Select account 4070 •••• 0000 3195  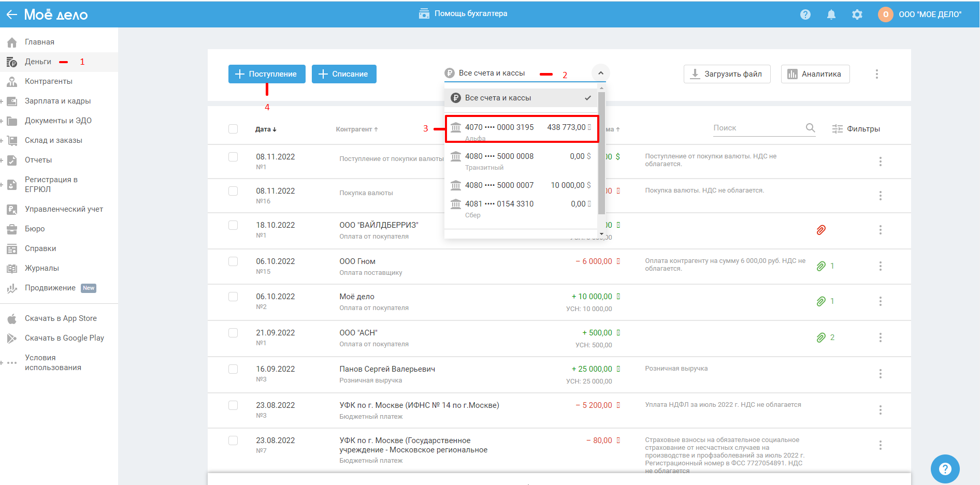(x=521, y=129)
